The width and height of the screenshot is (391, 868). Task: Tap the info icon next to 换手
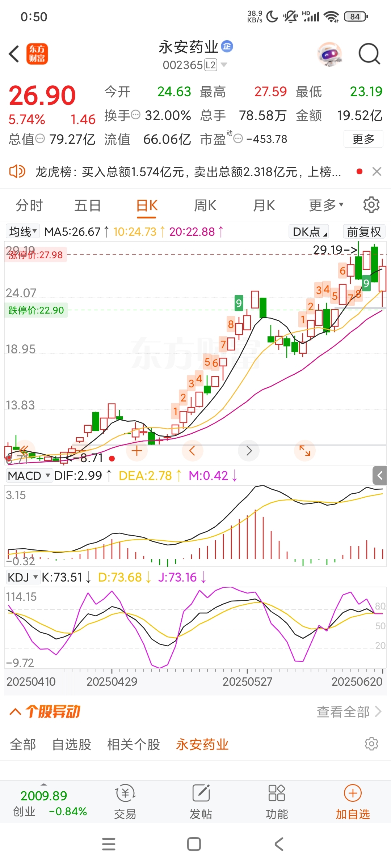[135, 115]
